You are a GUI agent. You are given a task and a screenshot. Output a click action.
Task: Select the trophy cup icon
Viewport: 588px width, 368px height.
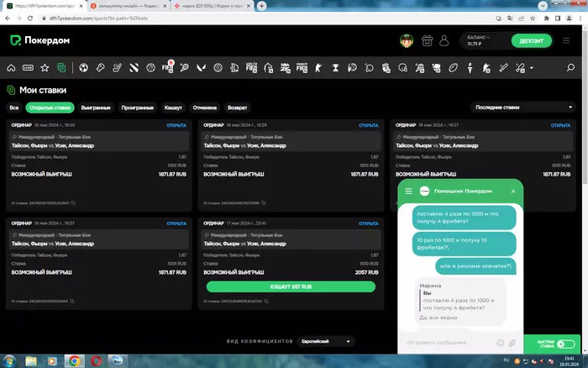335,68
